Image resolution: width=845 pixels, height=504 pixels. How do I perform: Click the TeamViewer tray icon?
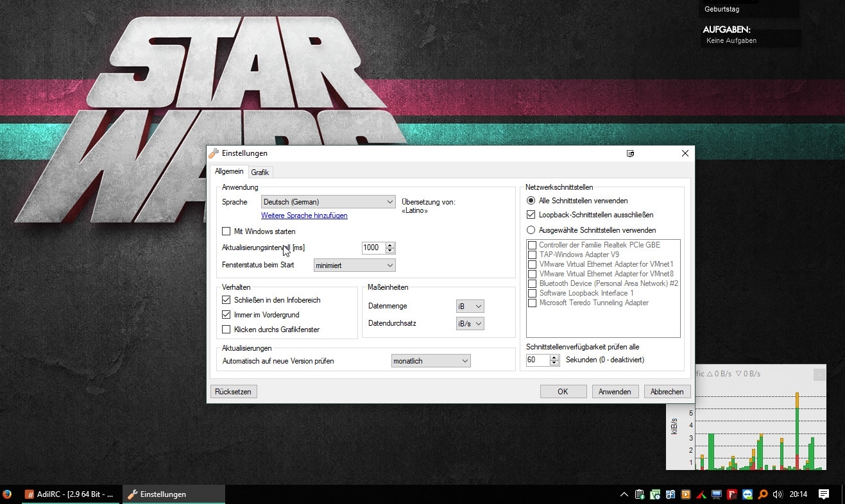(747, 494)
